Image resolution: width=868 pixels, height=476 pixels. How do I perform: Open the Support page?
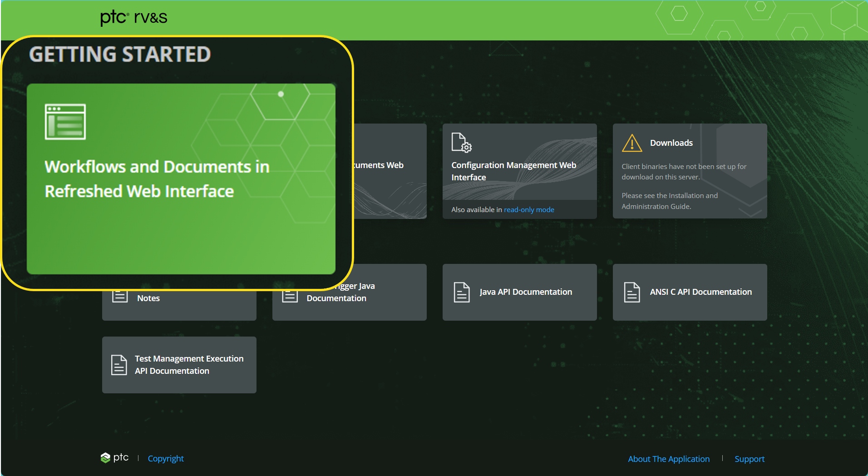750,459
